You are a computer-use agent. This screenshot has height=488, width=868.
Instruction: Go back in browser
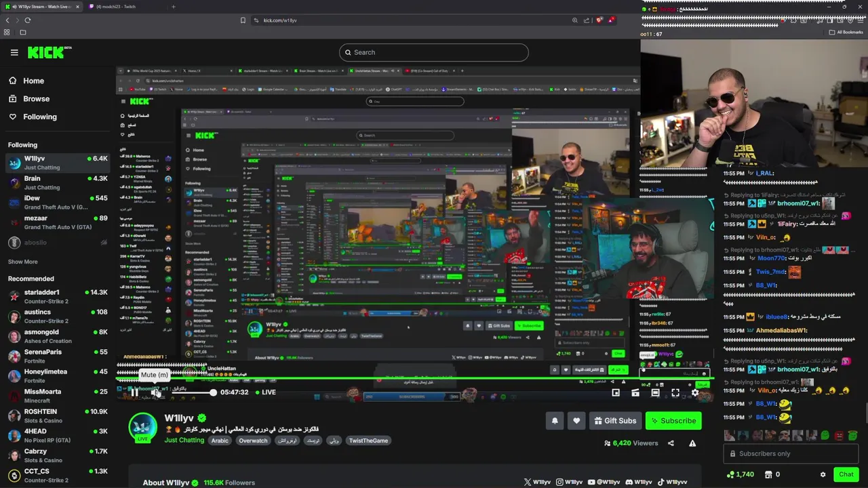[7, 20]
